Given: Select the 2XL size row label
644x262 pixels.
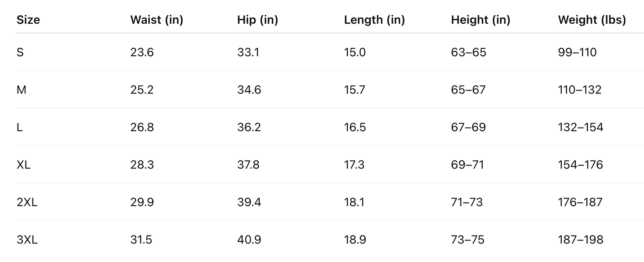Looking at the screenshot, I should pyautogui.click(x=27, y=202).
